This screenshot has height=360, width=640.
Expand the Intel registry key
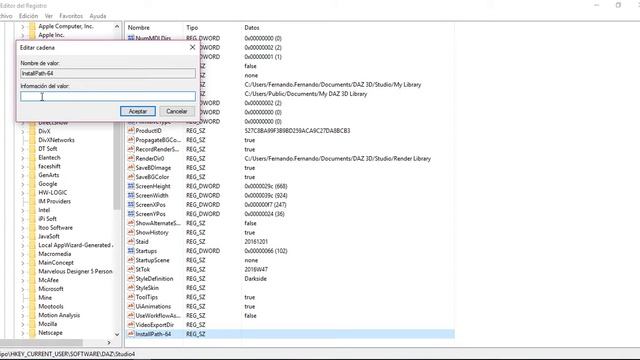22,210
